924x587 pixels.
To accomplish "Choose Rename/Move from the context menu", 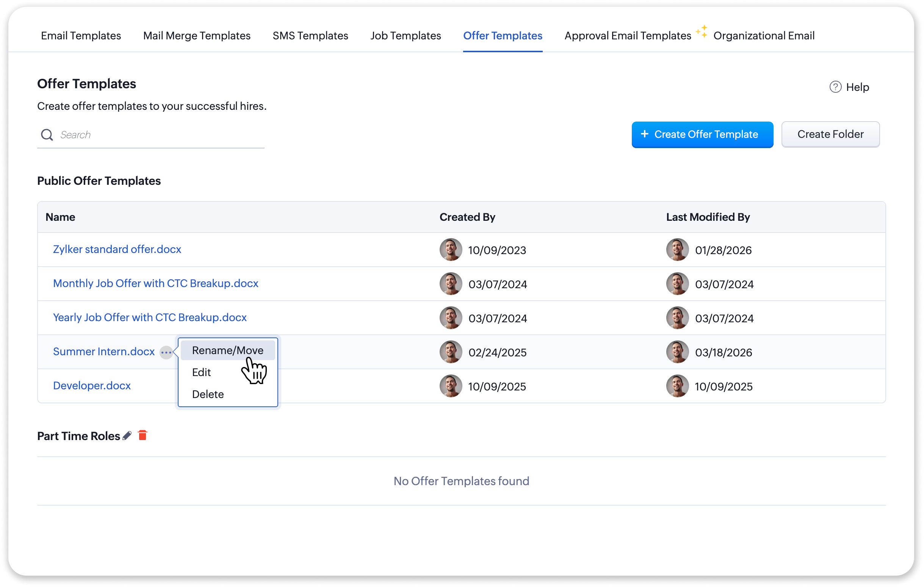I will tap(227, 350).
